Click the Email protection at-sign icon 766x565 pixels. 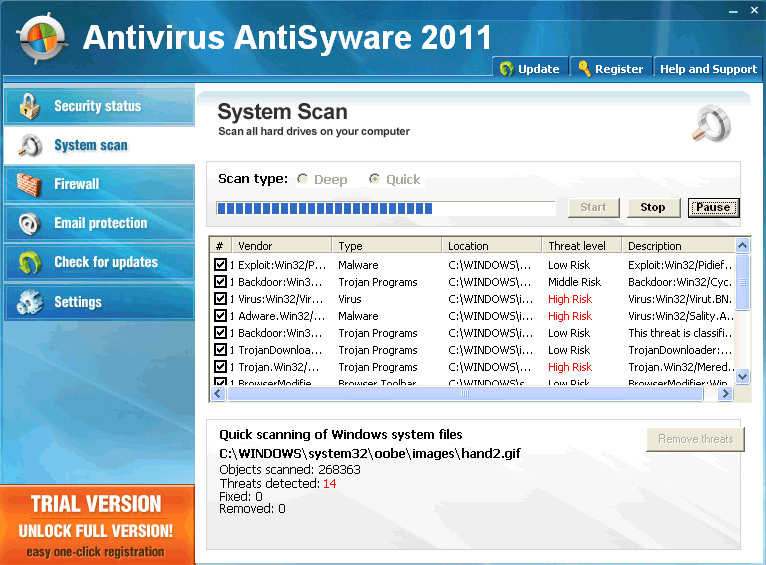pyautogui.click(x=30, y=223)
